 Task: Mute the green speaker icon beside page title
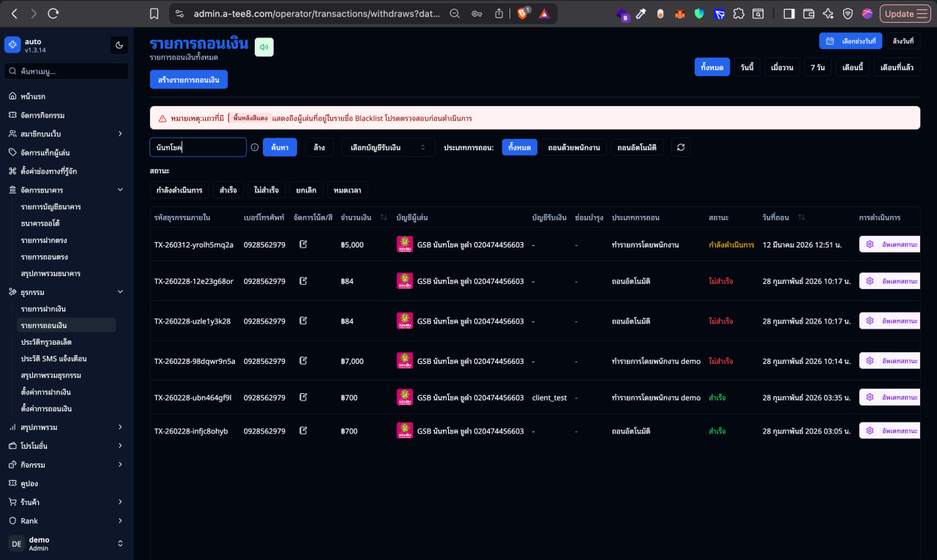point(264,46)
